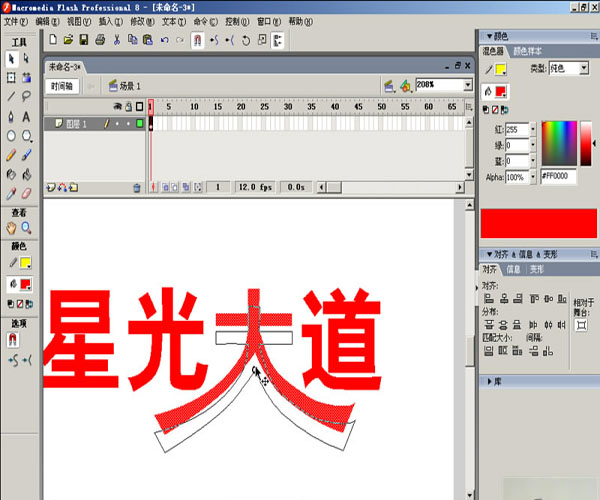
Task: Click the hex color field #FF0000
Action: (x=558, y=176)
